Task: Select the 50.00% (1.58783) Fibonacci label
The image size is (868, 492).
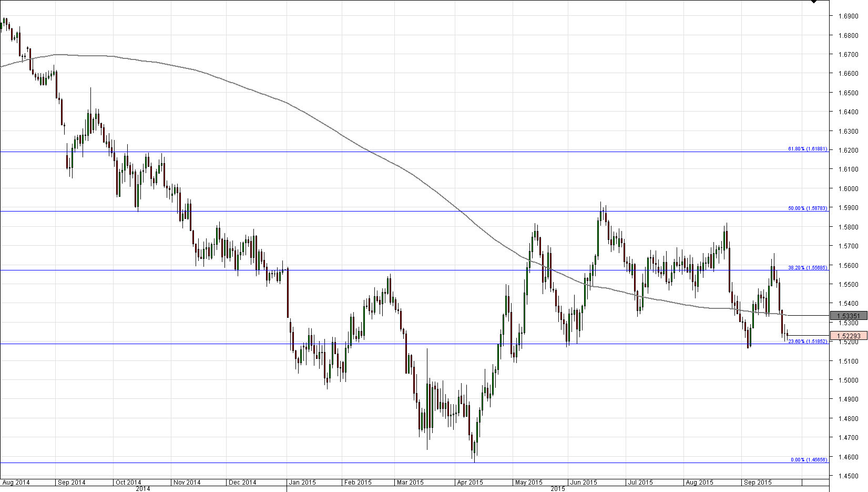Action: (x=808, y=208)
